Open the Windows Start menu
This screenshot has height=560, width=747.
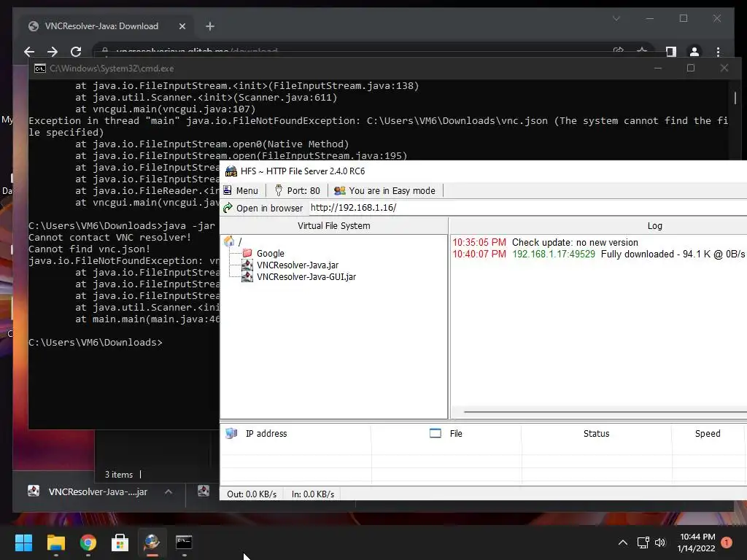point(23,542)
